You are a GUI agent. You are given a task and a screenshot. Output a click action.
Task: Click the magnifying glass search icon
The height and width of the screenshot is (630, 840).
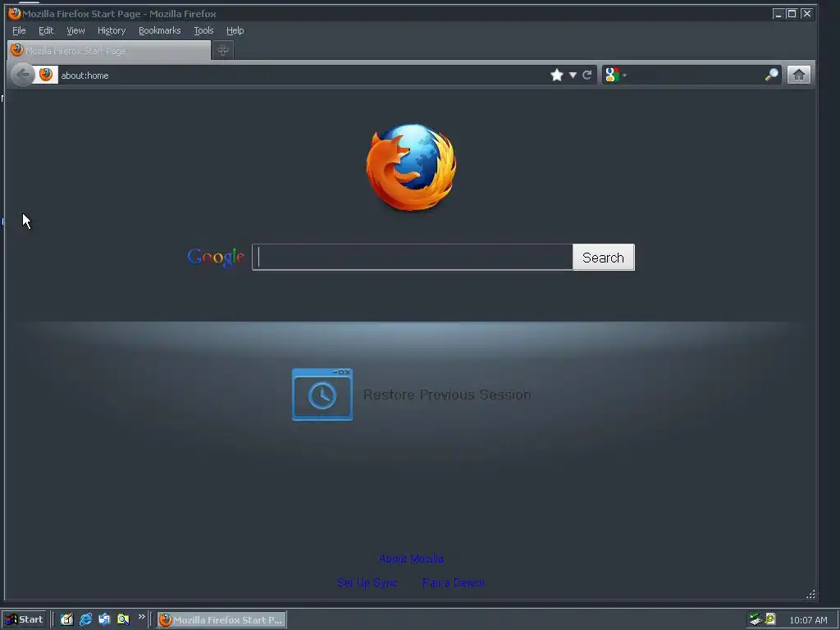(x=771, y=75)
